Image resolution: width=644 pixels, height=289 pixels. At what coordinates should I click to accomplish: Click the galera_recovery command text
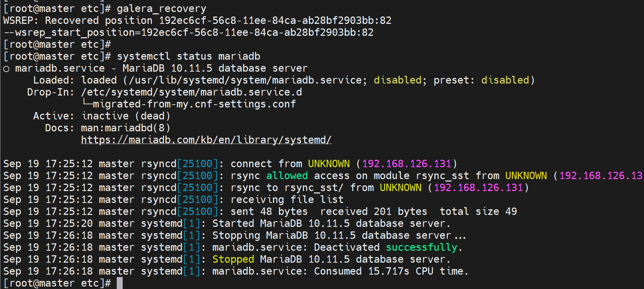(x=161, y=8)
